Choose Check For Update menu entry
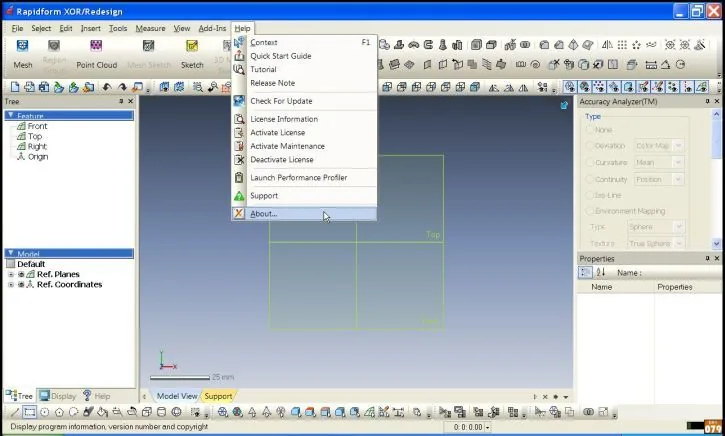The image size is (725, 436). 304,101
